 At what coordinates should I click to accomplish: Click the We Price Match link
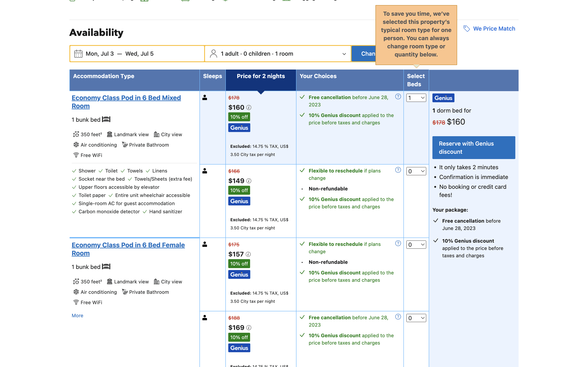coord(494,29)
